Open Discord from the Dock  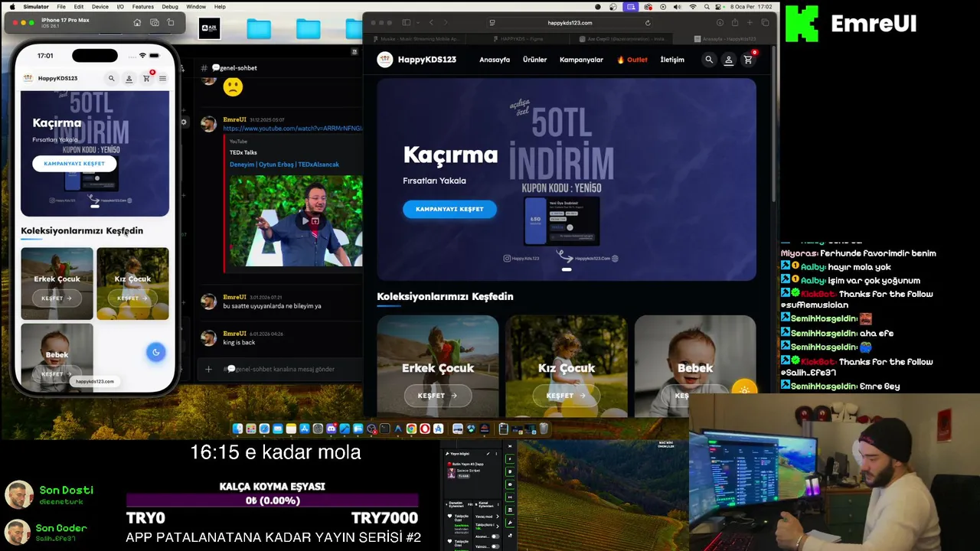tap(331, 429)
